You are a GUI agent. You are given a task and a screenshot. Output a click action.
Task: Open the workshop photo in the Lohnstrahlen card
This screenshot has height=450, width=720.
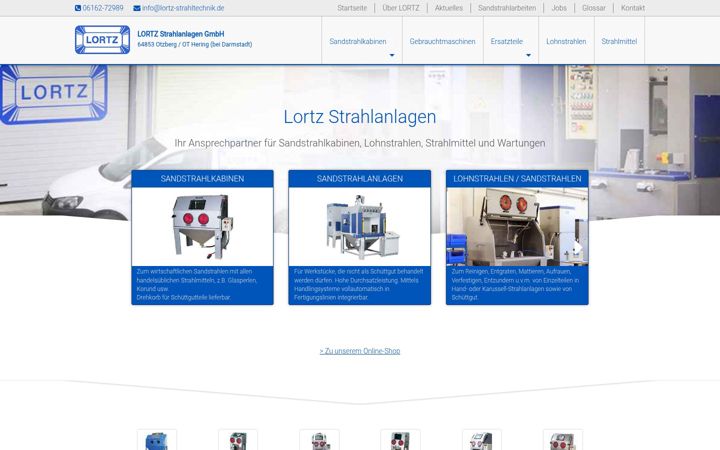click(x=517, y=227)
